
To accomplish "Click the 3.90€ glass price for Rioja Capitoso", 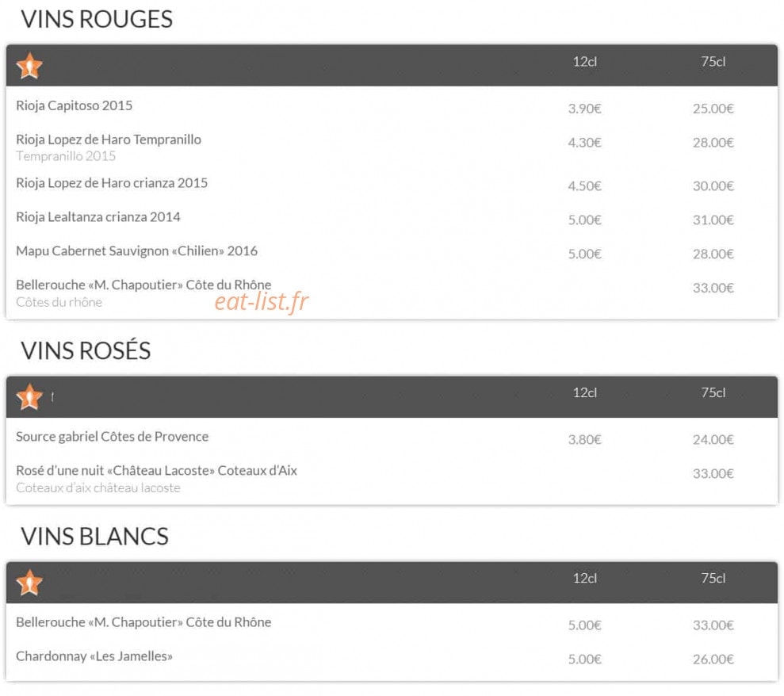I will click(584, 109).
